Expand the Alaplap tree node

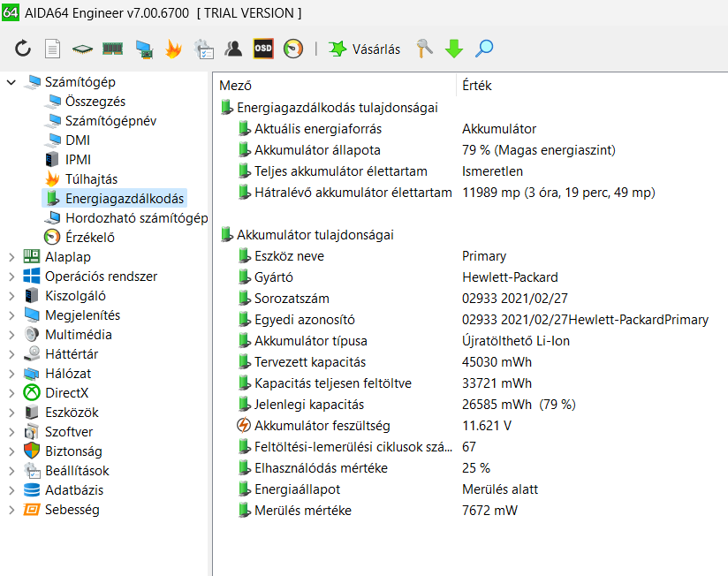[11, 257]
